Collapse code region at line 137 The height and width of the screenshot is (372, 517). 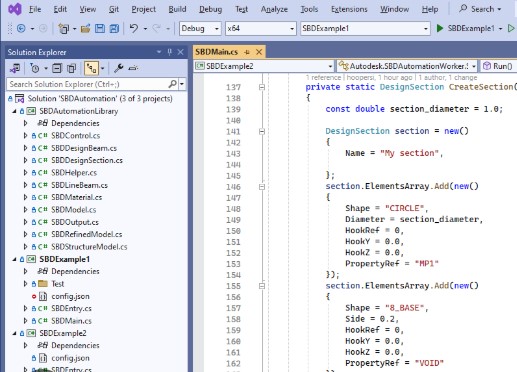[262, 87]
